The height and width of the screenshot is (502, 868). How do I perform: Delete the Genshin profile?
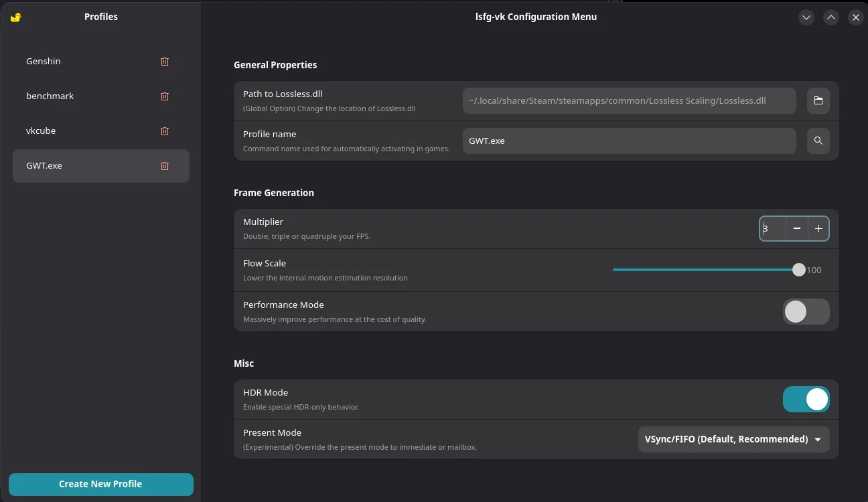point(165,62)
